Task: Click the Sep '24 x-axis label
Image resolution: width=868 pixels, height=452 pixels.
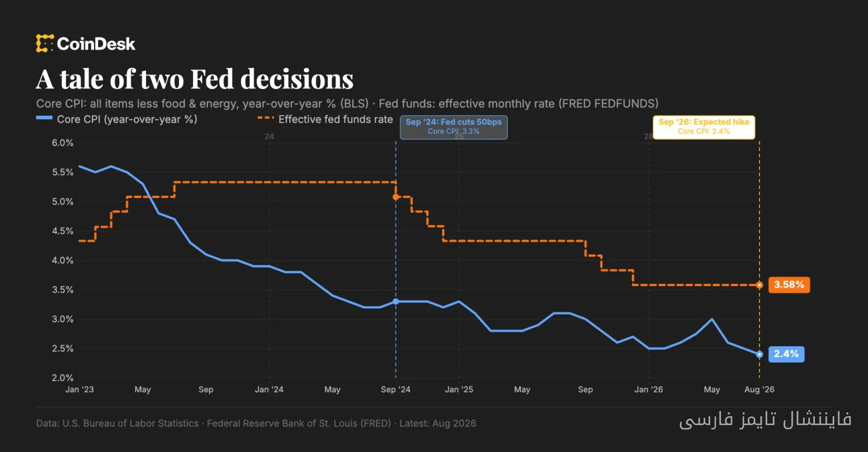Action: (x=395, y=389)
